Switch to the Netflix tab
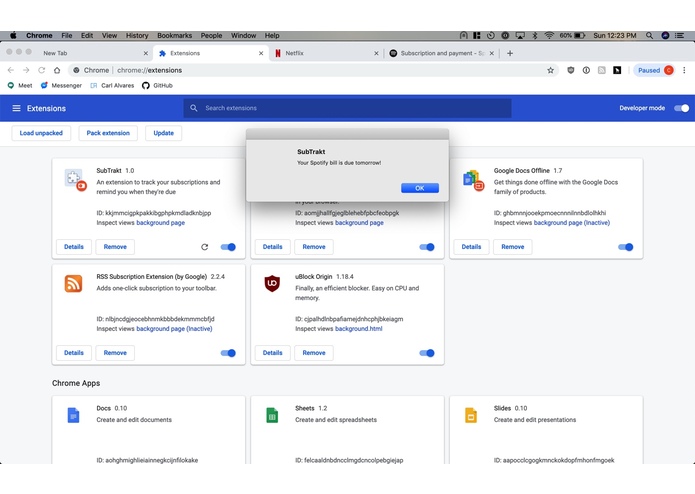The width and height of the screenshot is (695, 494). coord(326,53)
